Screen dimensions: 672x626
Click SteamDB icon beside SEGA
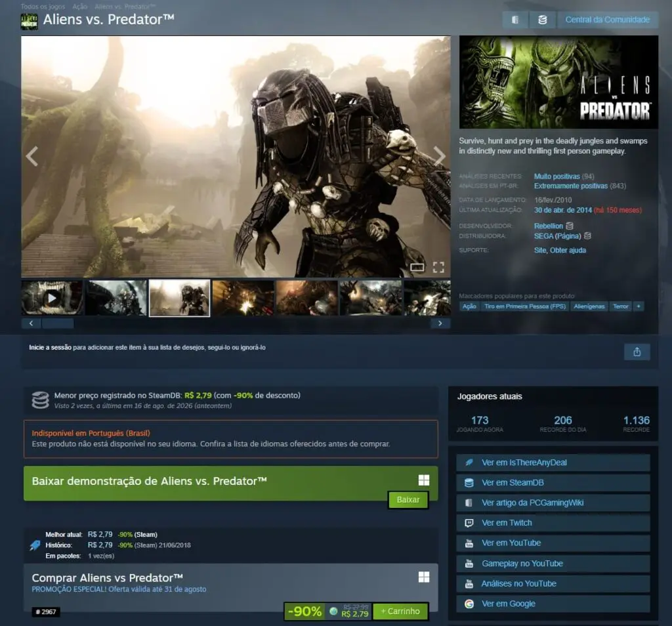pyautogui.click(x=587, y=236)
